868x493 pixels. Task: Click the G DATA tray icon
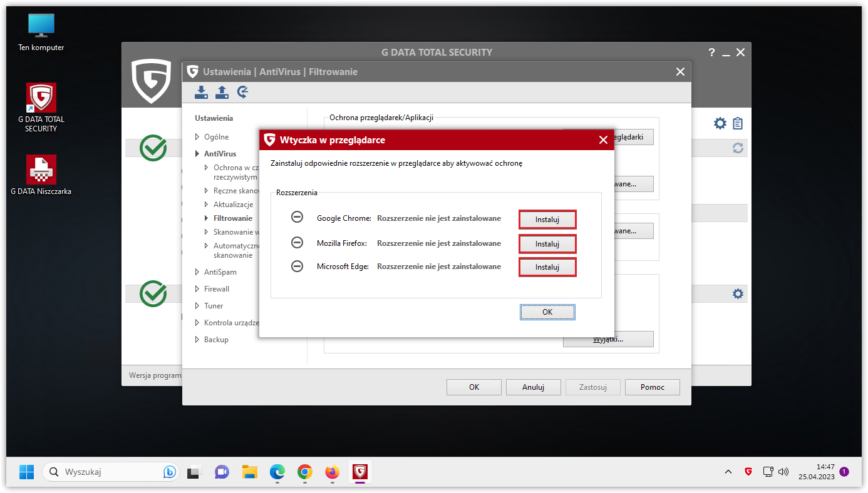click(x=748, y=472)
